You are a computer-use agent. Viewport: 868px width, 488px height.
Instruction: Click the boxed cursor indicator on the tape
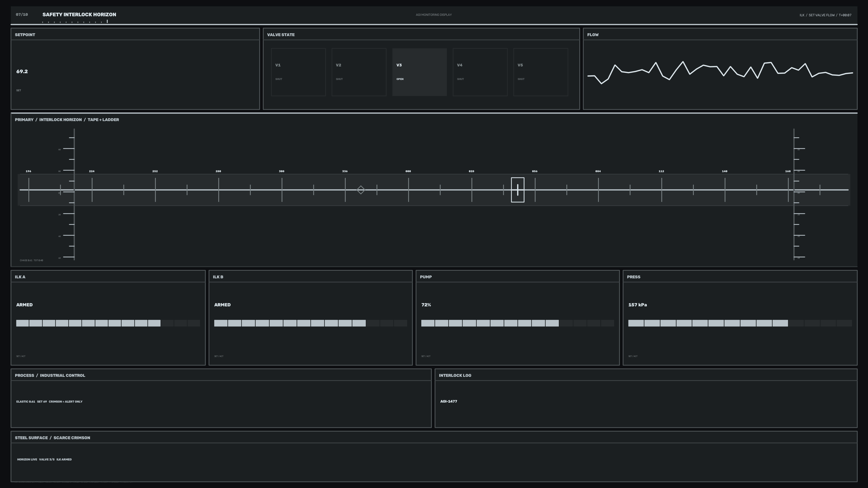coord(518,190)
